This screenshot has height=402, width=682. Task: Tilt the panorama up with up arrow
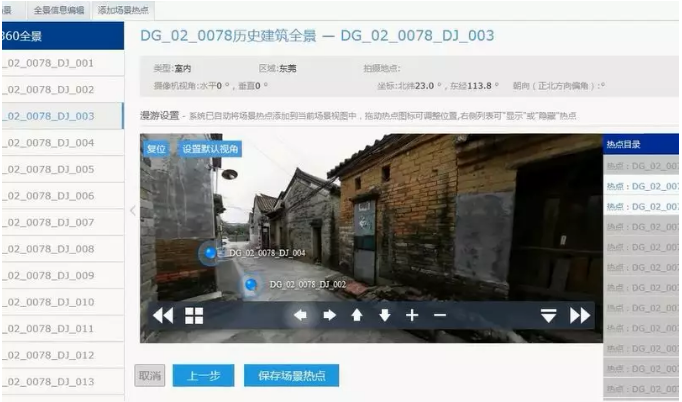point(357,316)
